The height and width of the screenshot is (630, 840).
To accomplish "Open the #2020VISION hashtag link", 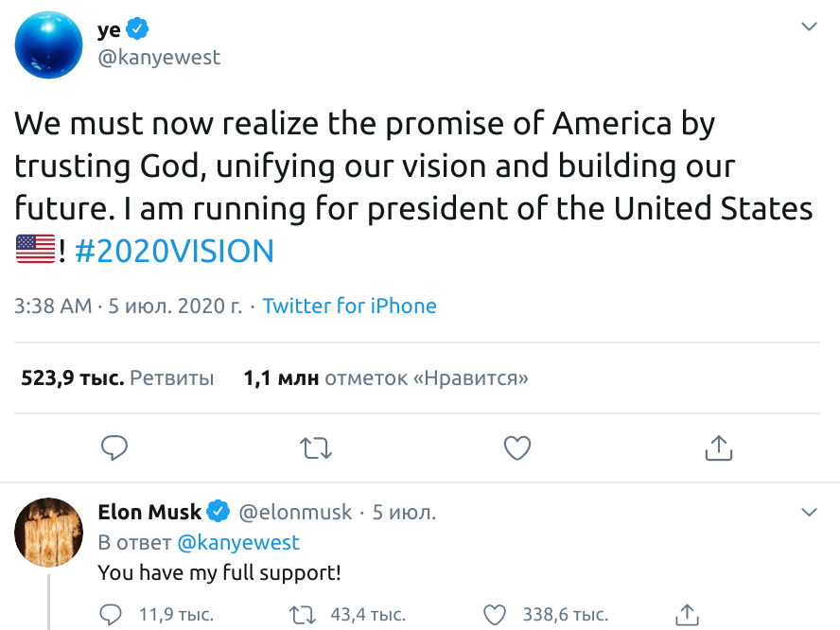I will (173, 251).
